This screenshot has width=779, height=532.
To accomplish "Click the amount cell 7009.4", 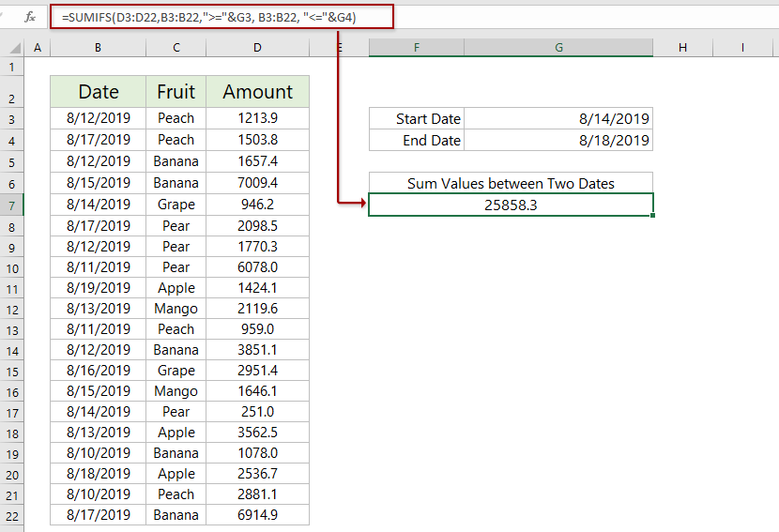I will click(258, 183).
